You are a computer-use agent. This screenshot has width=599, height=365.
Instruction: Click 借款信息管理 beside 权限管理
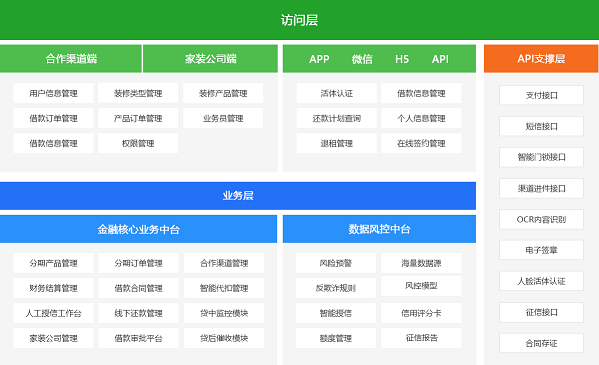53,143
